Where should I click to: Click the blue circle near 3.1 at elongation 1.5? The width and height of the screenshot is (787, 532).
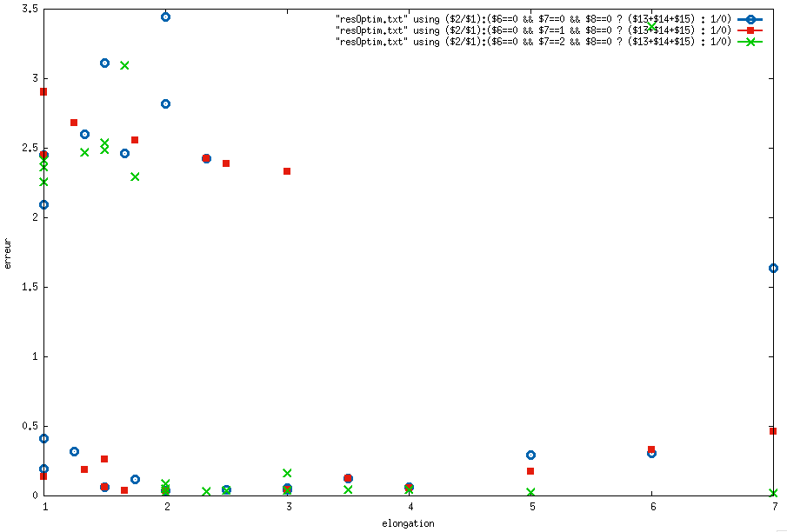104,63
